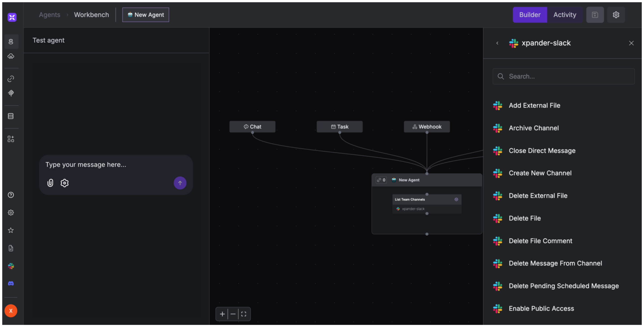Click the New Agent name button

(x=145, y=15)
